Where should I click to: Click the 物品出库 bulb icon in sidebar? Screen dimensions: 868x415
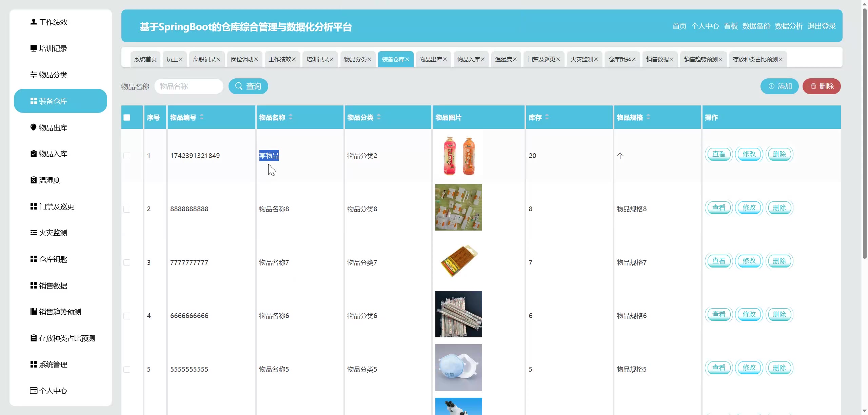(x=33, y=127)
